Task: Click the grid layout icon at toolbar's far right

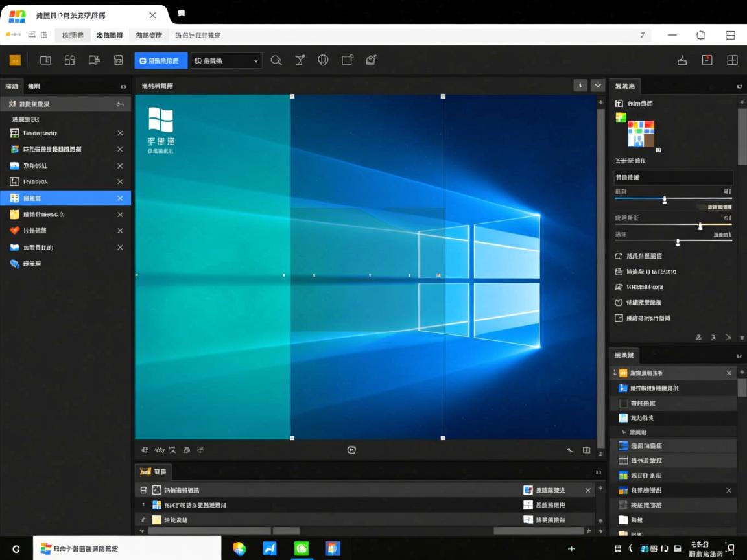Action: click(x=732, y=60)
